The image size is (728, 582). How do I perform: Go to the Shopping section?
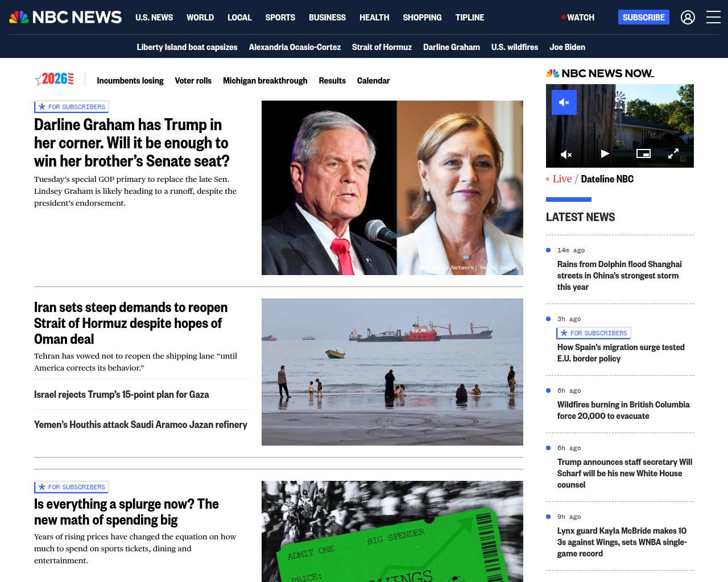[422, 18]
